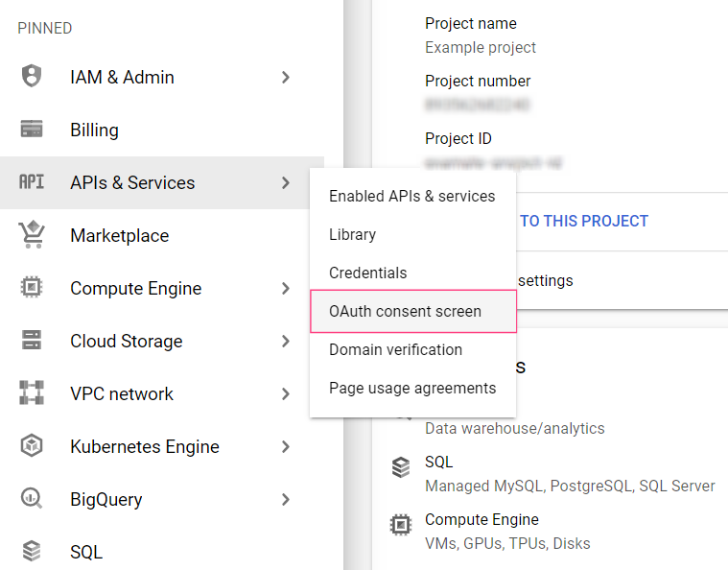This screenshot has width=728, height=570.
Task: Expand the Cloud Storage submenu arrow
Action: click(286, 342)
